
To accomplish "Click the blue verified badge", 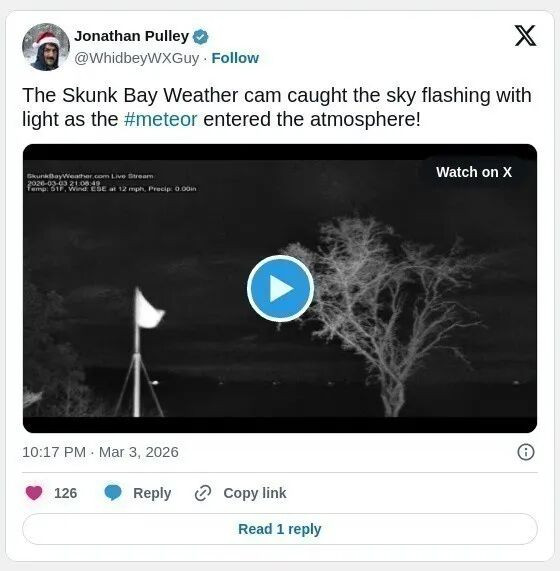I will tap(200, 37).
